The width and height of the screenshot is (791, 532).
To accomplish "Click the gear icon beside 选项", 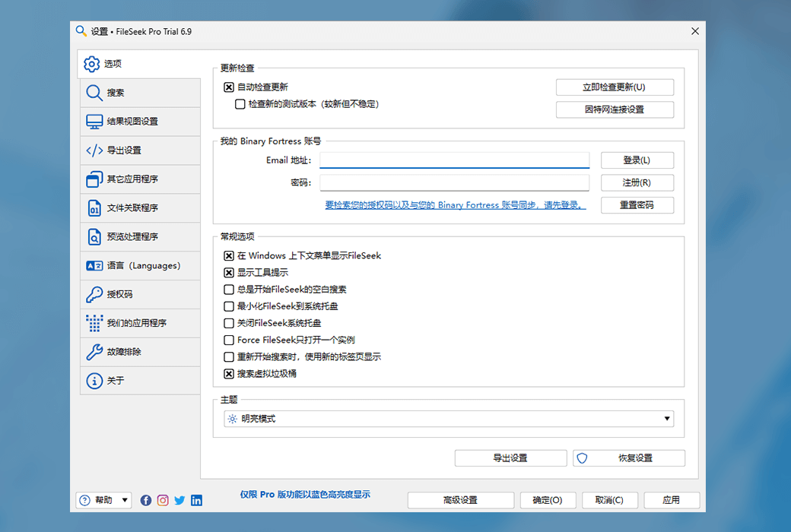I will 92,64.
